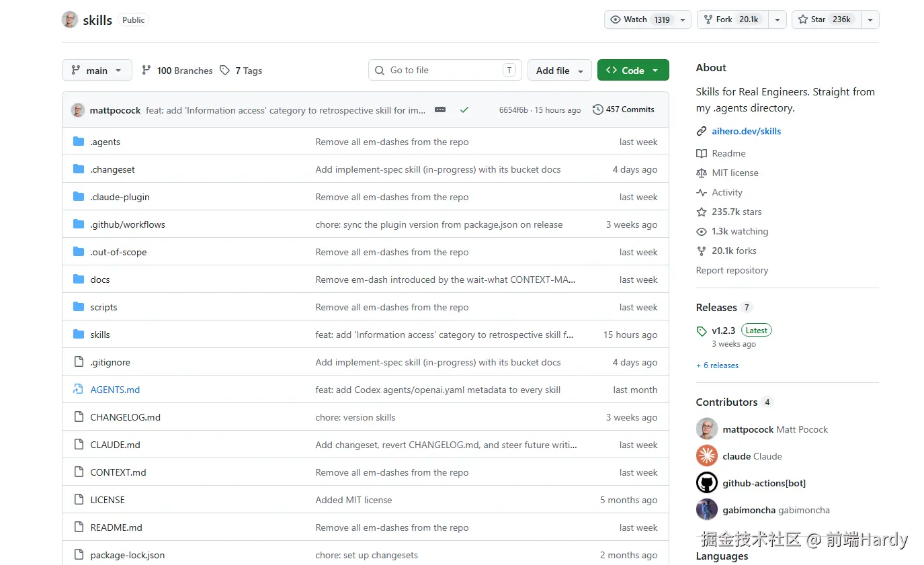Click the Go to file search field

point(445,71)
